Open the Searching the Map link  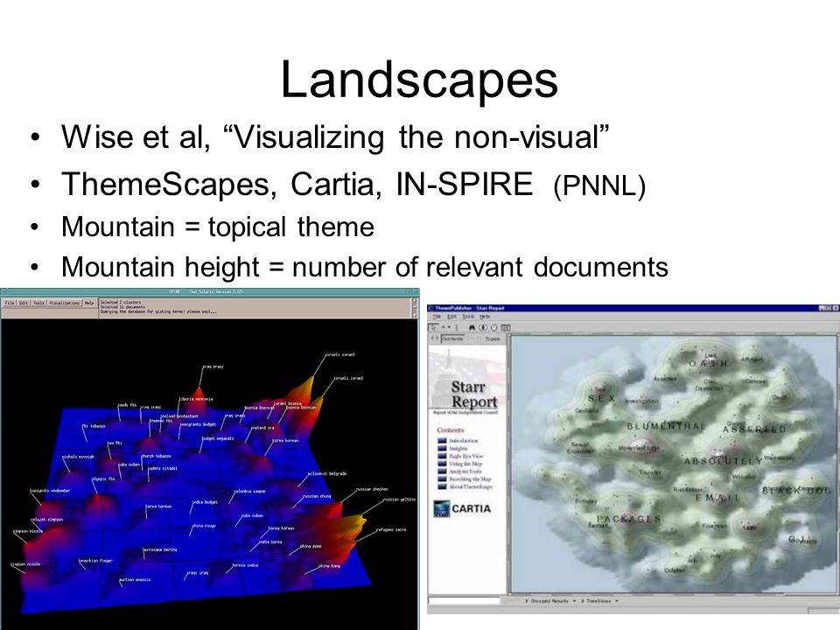[x=470, y=479]
